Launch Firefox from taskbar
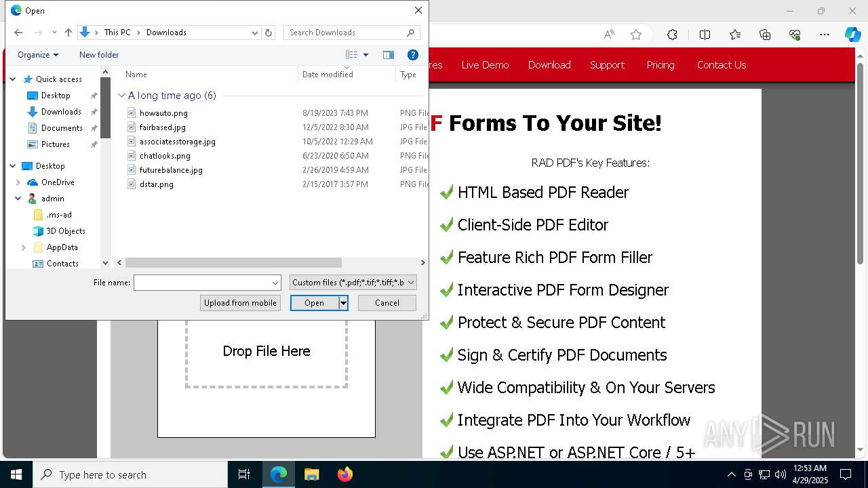The width and height of the screenshot is (868, 488). click(344, 474)
